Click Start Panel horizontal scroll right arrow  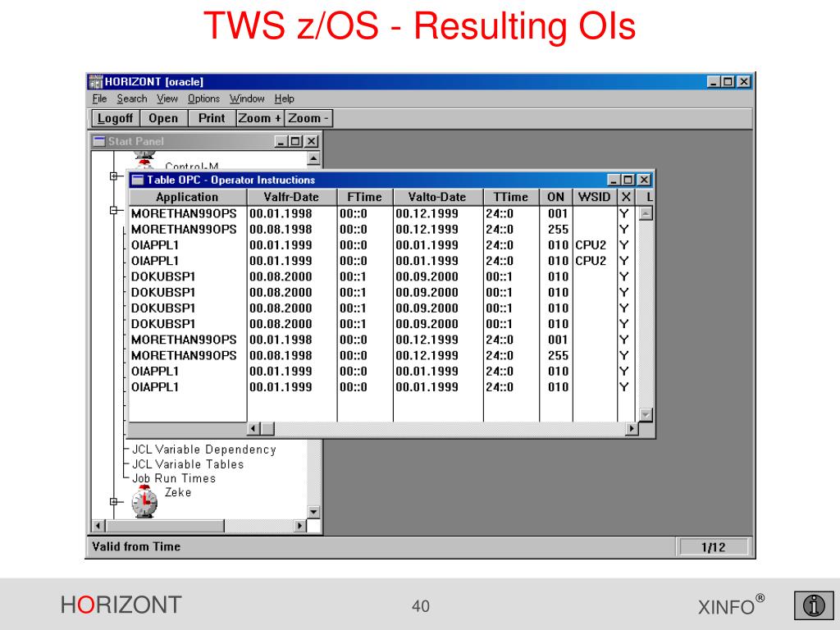click(x=300, y=526)
